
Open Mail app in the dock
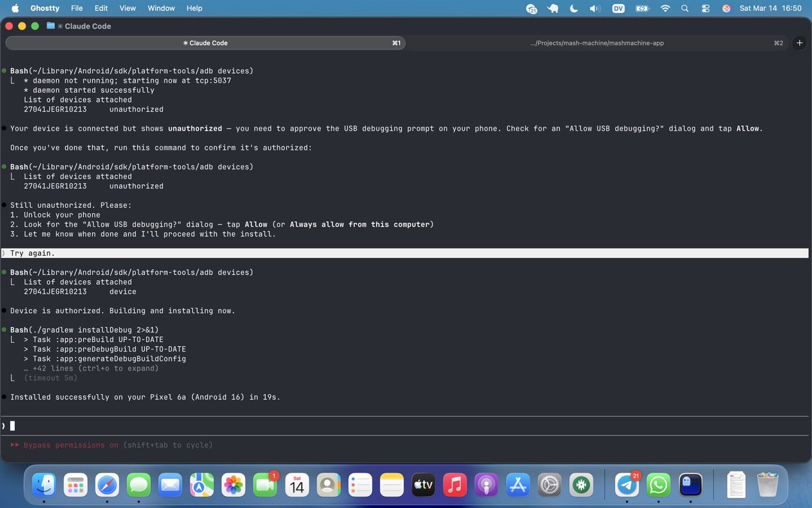coord(171,484)
